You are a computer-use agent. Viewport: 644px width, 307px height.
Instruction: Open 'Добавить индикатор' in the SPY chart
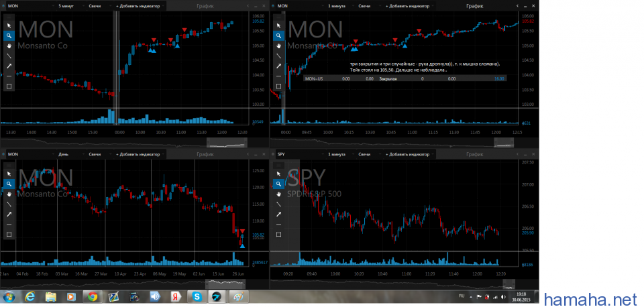coord(410,154)
